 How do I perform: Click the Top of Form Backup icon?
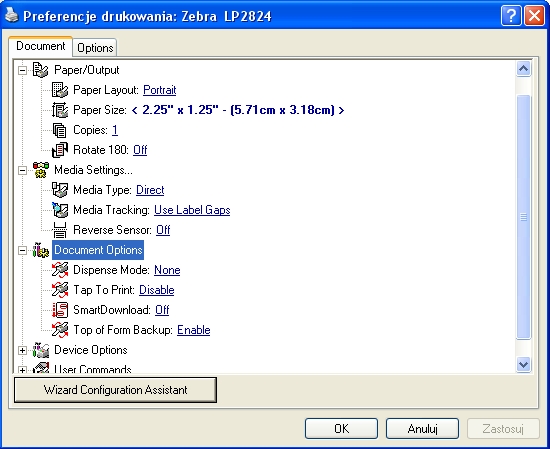(60, 330)
